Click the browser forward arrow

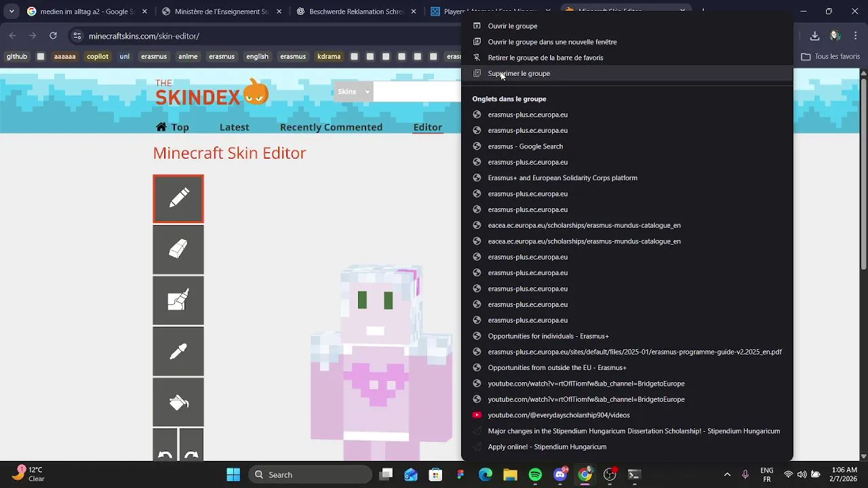33,36
